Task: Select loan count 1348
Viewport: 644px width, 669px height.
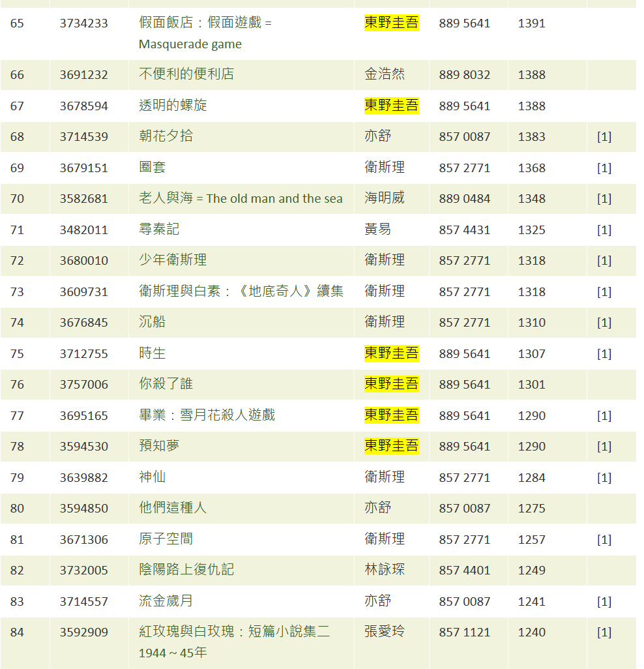Action: (x=531, y=198)
